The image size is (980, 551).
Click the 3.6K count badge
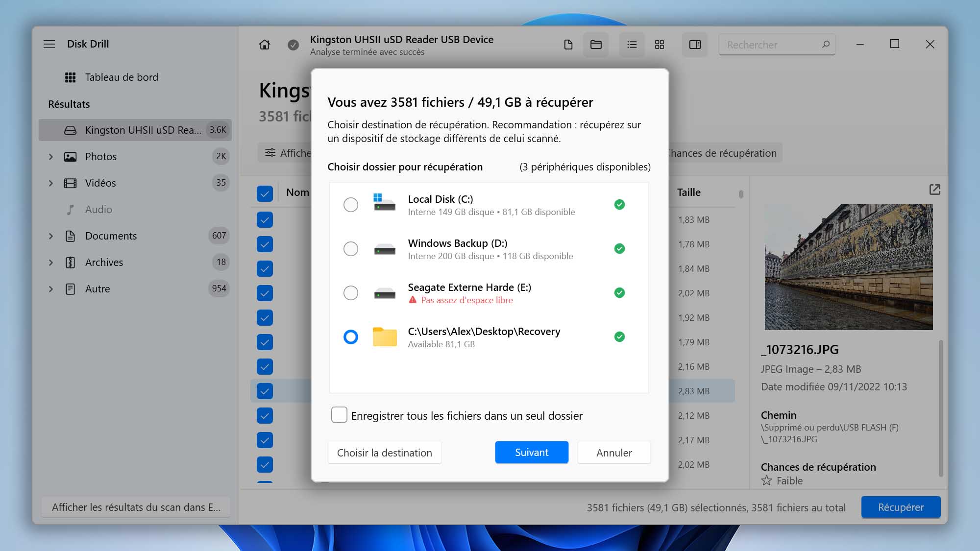click(218, 130)
